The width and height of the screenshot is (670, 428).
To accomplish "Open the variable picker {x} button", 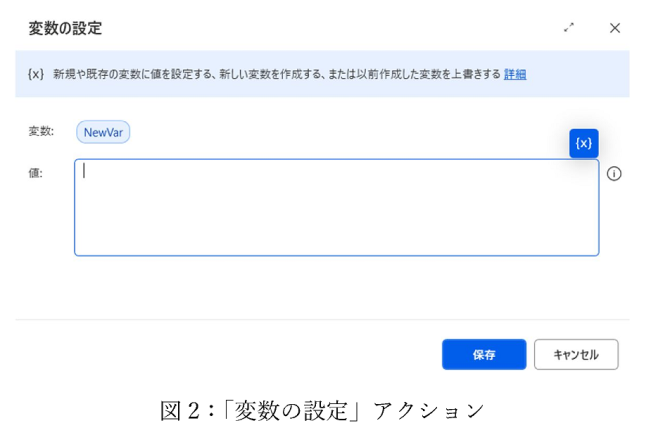I will [x=584, y=143].
